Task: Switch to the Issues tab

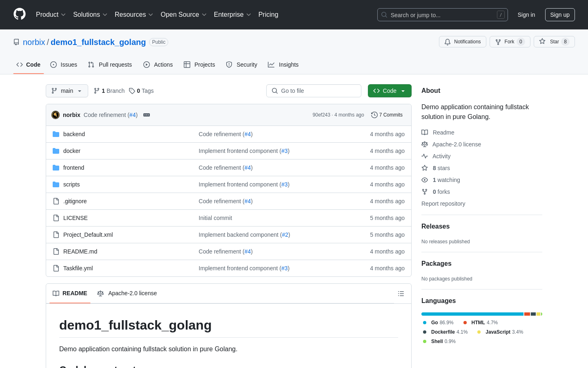Action: 64,65
